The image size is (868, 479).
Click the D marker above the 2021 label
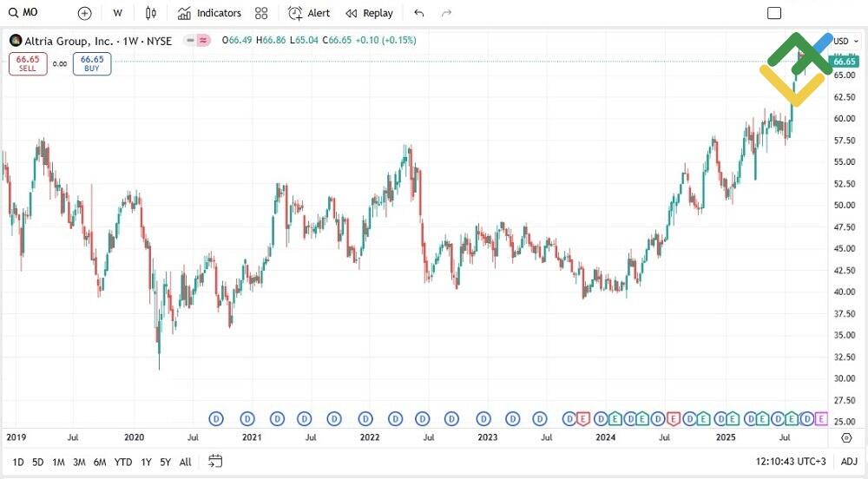[247, 419]
